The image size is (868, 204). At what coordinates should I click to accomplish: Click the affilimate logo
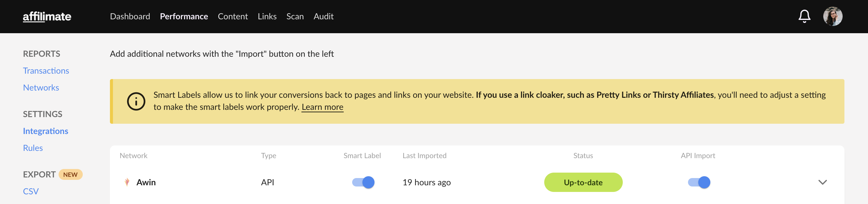click(47, 17)
